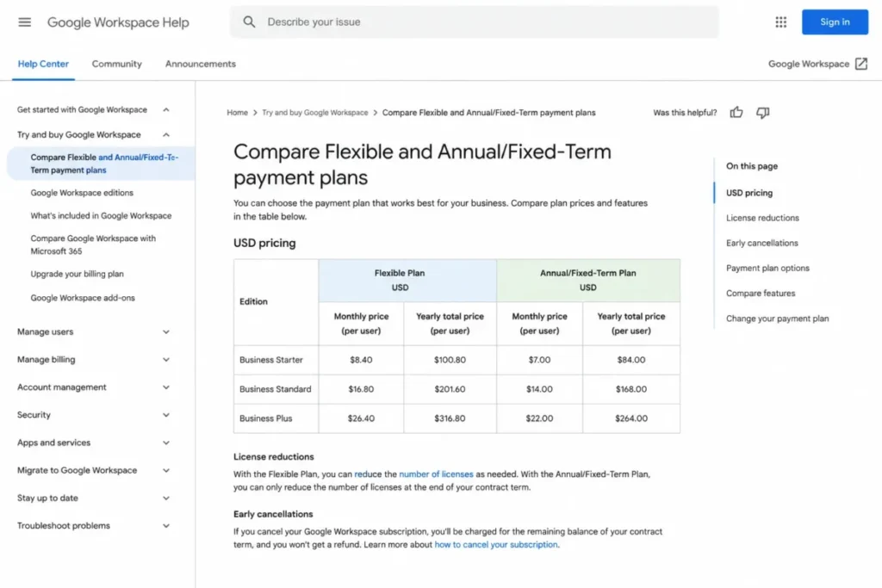
Task: Click the $316.80 price cell
Action: [x=450, y=418]
